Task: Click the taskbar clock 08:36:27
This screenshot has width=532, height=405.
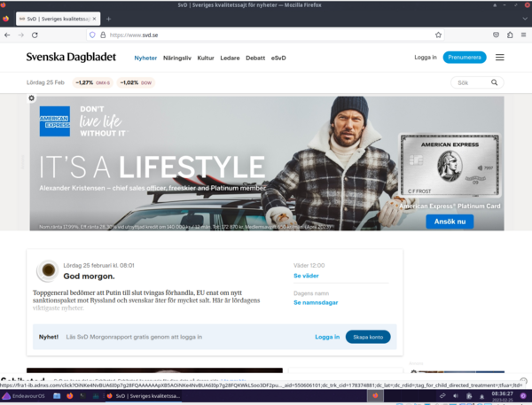Action: [502, 395]
